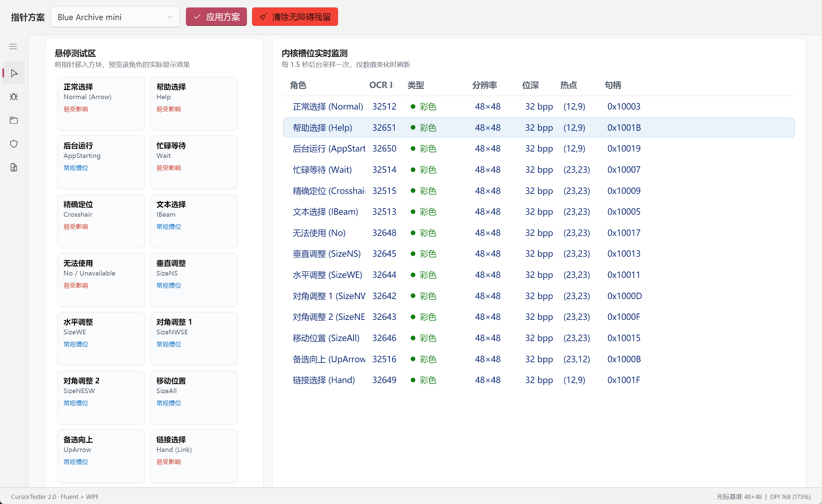Click the 忙碌等待 Wait card
The image size is (822, 504).
coord(194,162)
